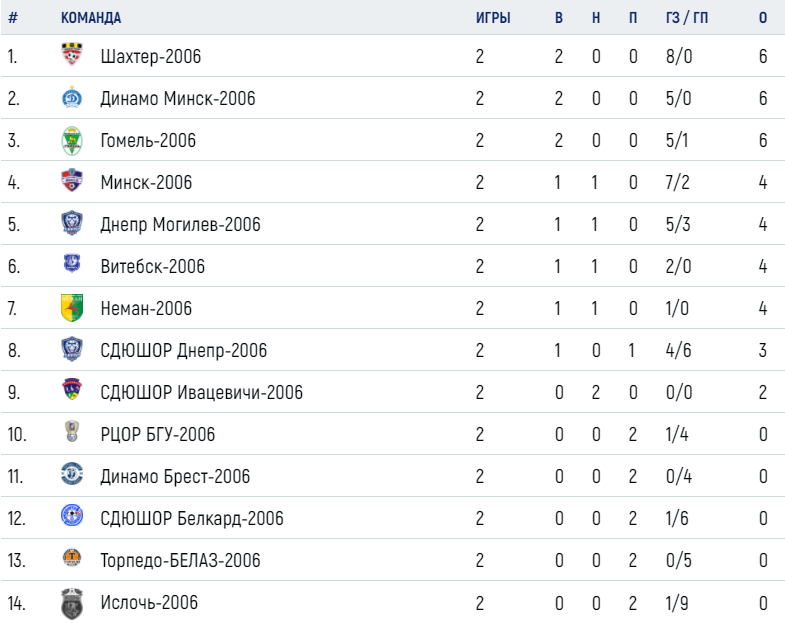Open the Гомель-2006 green crest icon
This screenshot has width=785, height=623.
[72, 140]
